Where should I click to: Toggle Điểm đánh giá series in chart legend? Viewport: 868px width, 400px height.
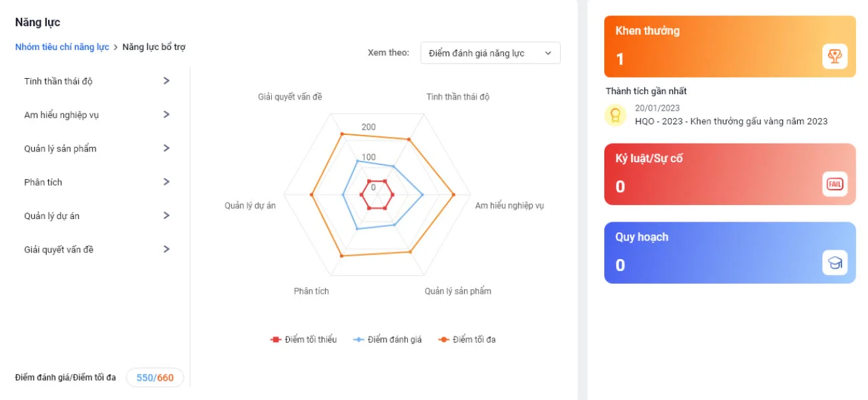(387, 340)
